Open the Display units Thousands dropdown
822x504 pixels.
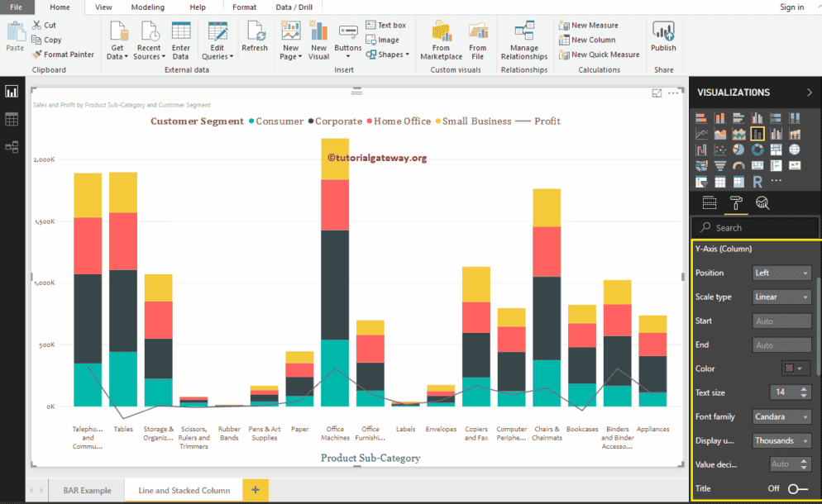click(x=781, y=440)
